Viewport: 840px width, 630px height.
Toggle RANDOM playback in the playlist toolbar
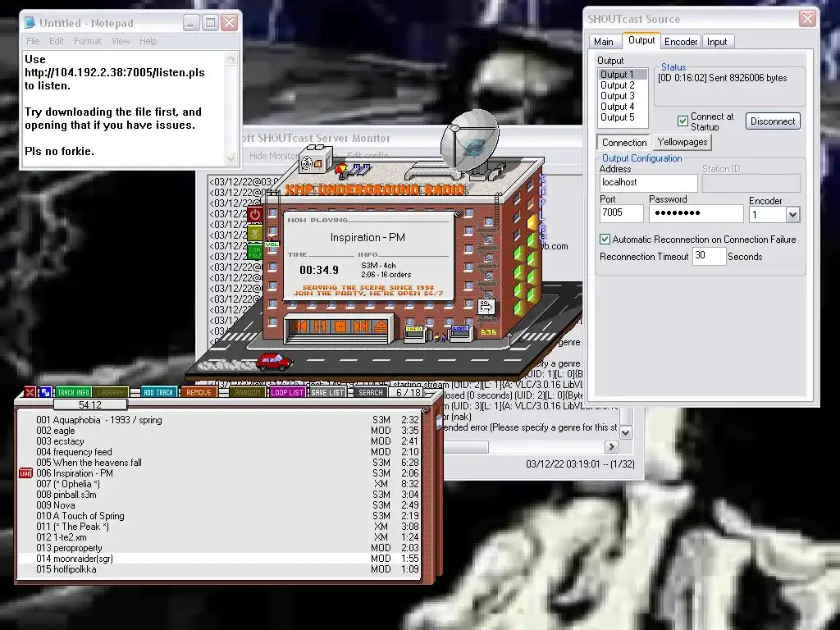248,393
